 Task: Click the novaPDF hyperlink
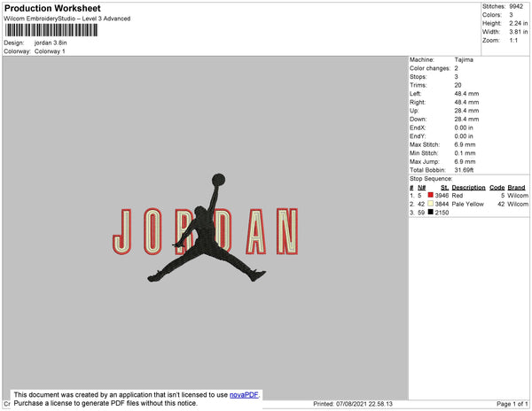click(x=244, y=395)
